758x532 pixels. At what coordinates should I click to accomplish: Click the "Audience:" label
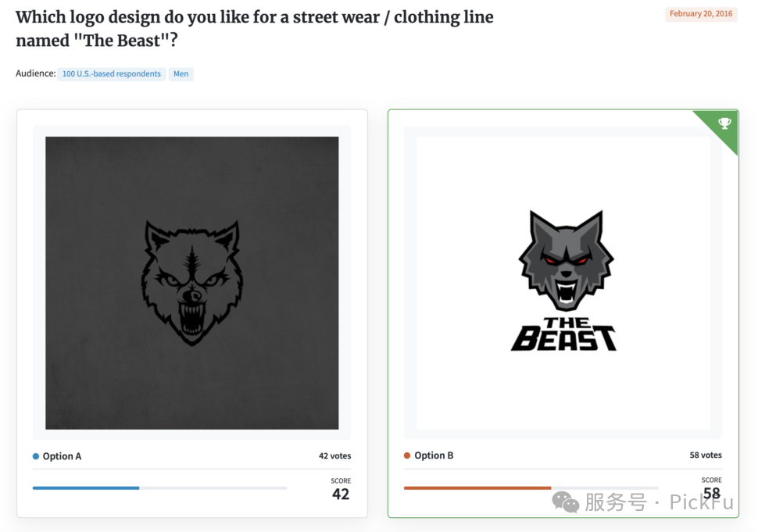(35, 74)
